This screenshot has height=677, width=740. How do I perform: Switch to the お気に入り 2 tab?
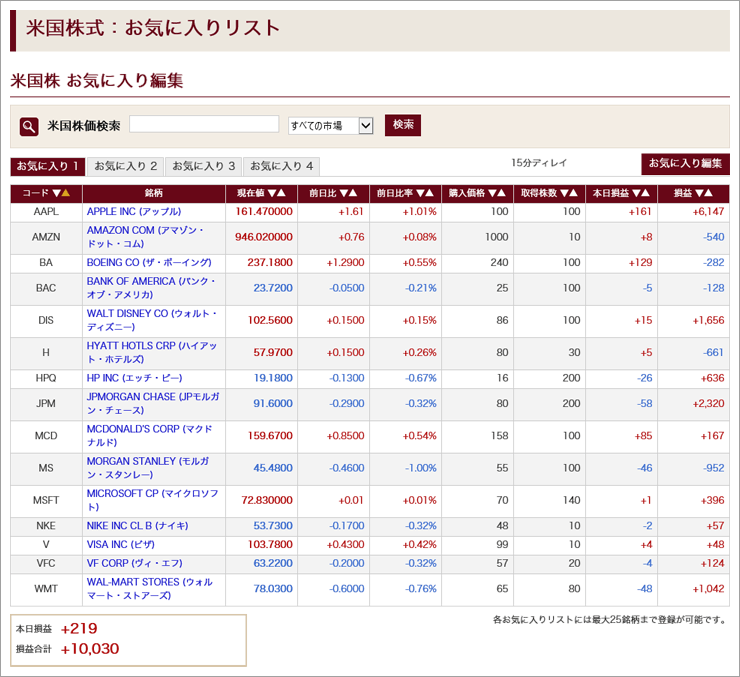tap(126, 166)
